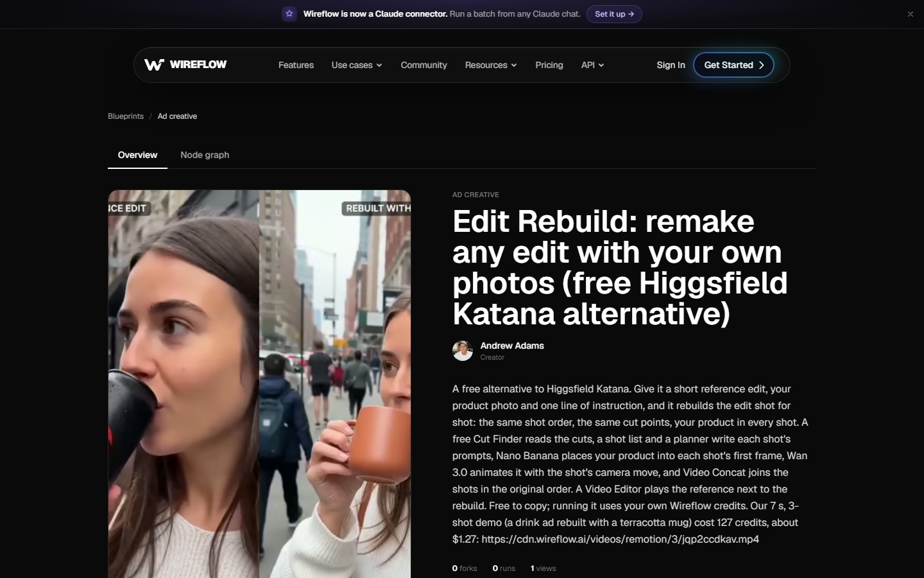Click the 'ICE EDIT' label on the video
The width and height of the screenshot is (924, 578).
(128, 208)
